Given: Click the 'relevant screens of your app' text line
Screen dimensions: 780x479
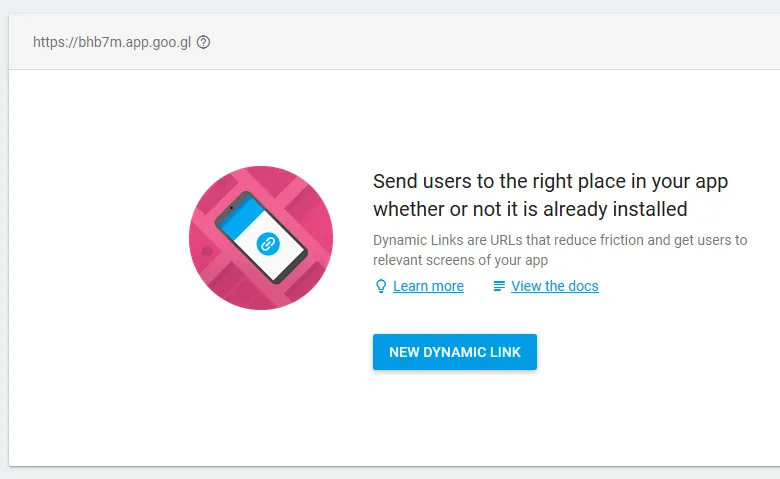Looking at the screenshot, I should 461,260.
